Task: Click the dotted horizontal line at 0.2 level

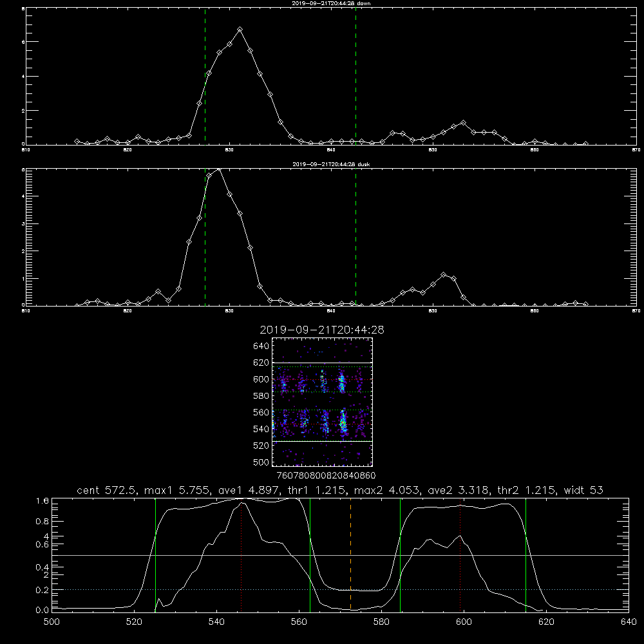Action: [340, 589]
